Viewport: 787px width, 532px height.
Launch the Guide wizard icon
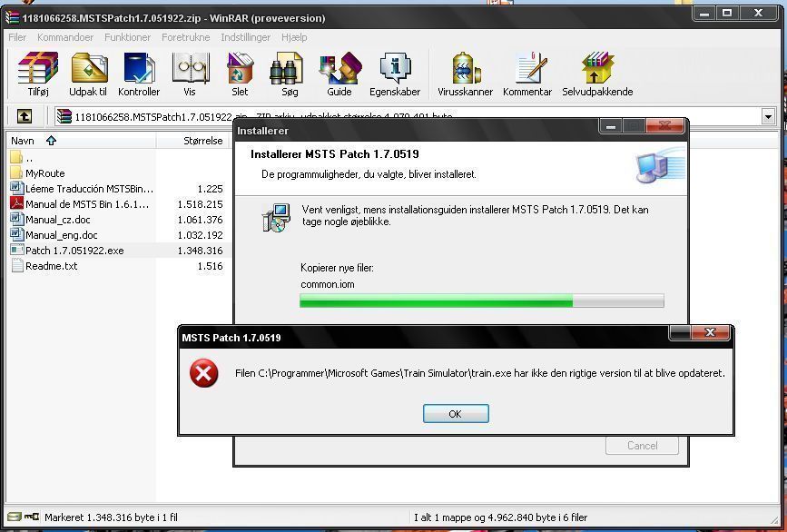340,68
